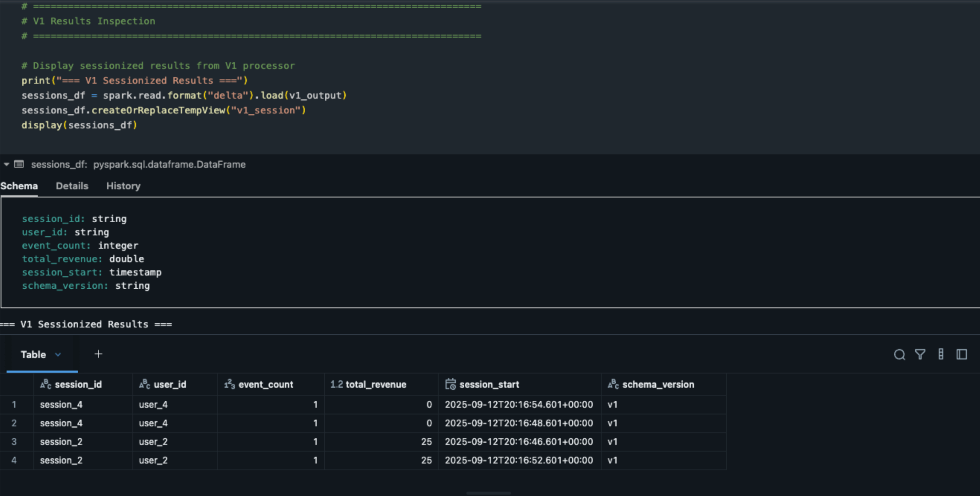The height and width of the screenshot is (496, 980).
Task: Open the vertical dots table options icon
Action: [941, 354]
